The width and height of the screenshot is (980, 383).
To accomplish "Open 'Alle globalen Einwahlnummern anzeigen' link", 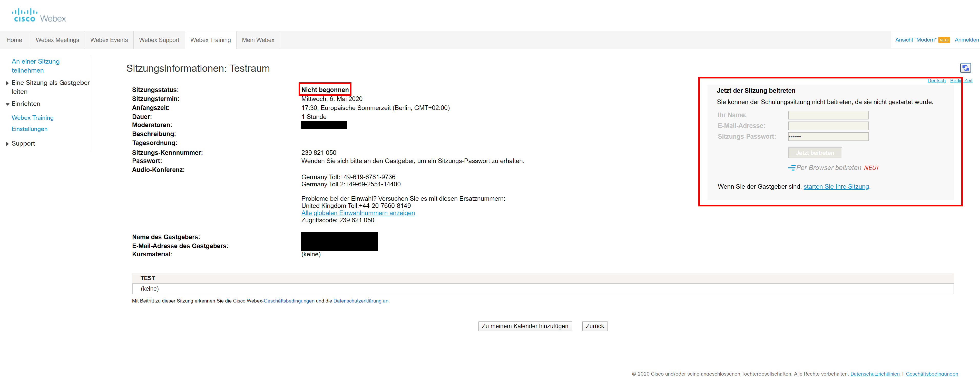I will pos(358,213).
